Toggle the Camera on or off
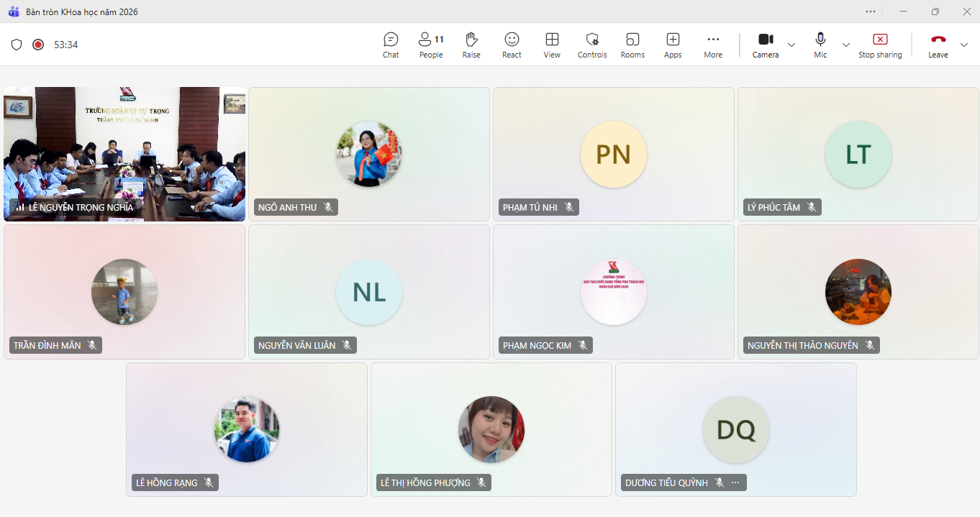980x517 pixels. [x=765, y=45]
